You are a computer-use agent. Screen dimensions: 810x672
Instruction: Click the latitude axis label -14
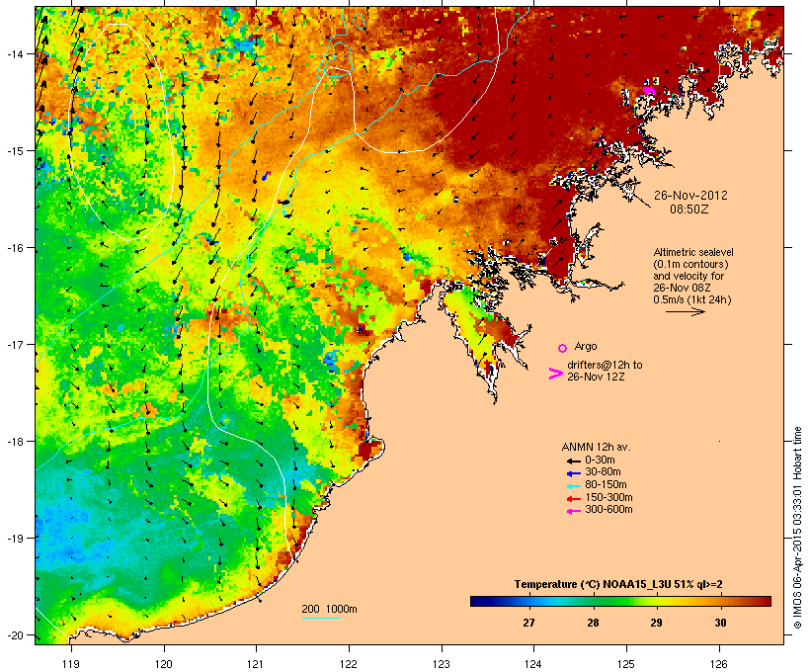click(x=14, y=54)
